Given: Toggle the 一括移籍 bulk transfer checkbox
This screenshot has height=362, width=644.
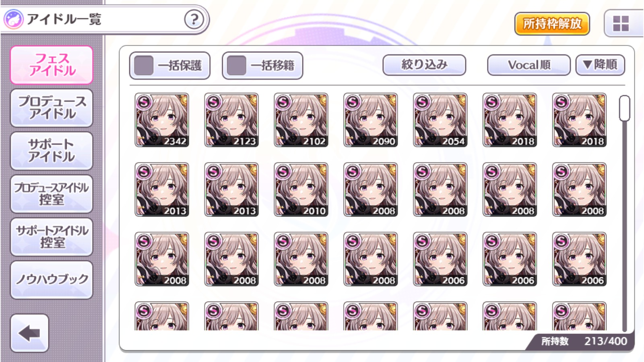Looking at the screenshot, I should 237,66.
